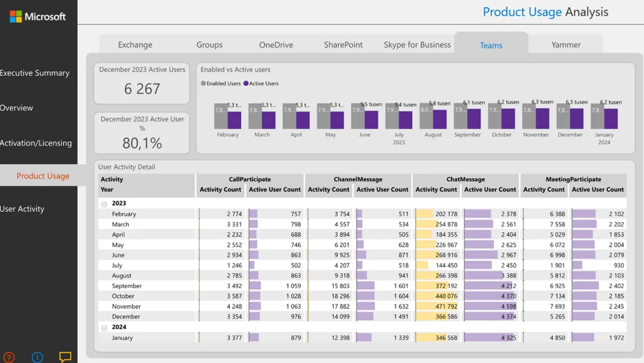Image resolution: width=644 pixels, height=363 pixels.
Task: Open the info circle icon
Action: coord(37,357)
